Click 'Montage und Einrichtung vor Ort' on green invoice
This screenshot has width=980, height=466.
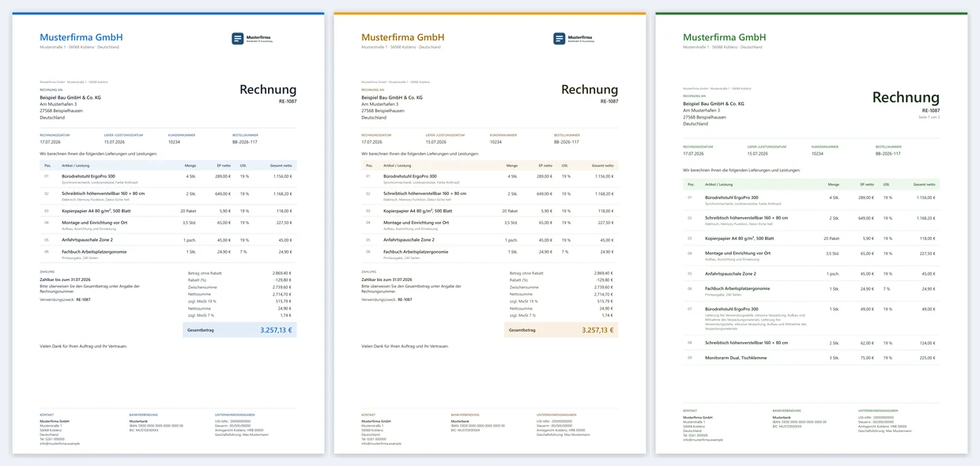coord(737,253)
